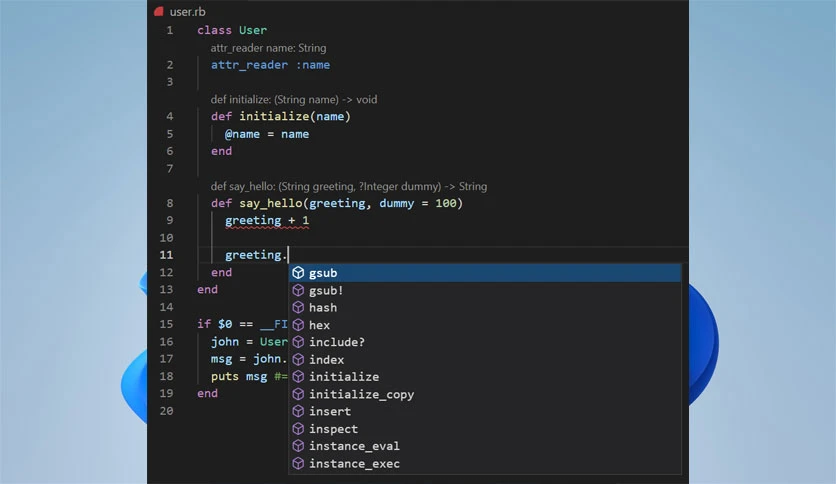Open the user.rb file tab
This screenshot has width=836, height=484.
pyautogui.click(x=180, y=11)
